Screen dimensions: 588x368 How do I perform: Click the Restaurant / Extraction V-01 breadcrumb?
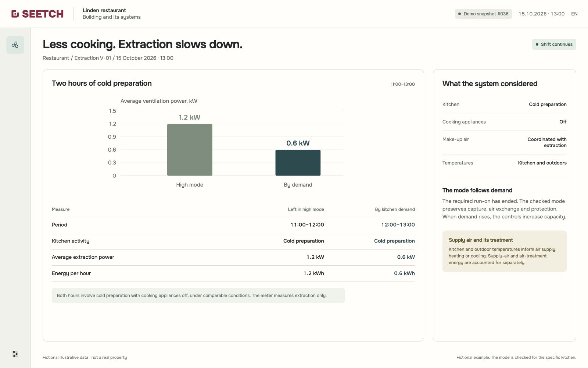pos(77,58)
